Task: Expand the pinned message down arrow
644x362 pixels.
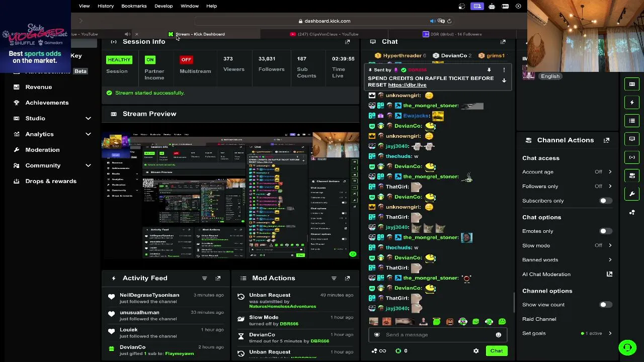Action: click(x=504, y=80)
